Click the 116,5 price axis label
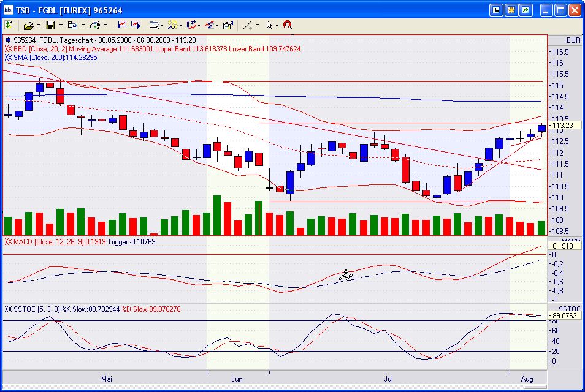 pos(560,52)
